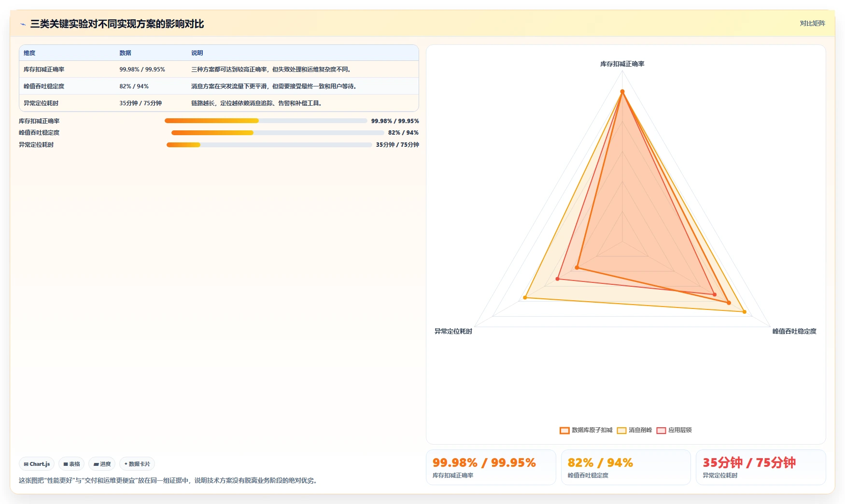Click the 异常定位耗时 progress bar

[x=269, y=145]
